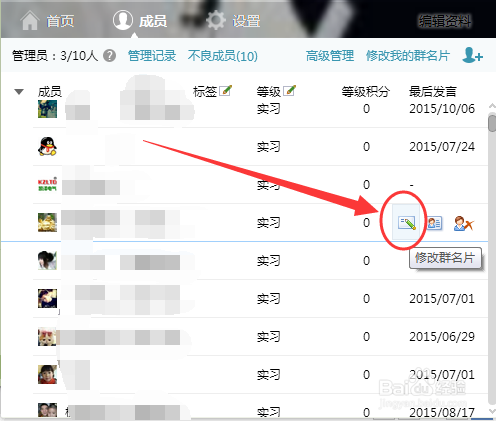This screenshot has height=421, width=496.
Task: Click the remove member icon
Action: (463, 223)
